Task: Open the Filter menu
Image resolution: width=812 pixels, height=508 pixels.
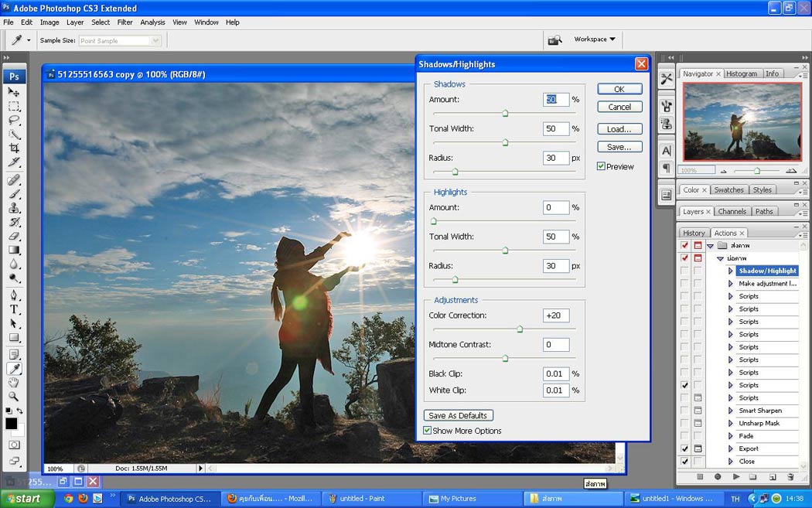Action: point(125,22)
